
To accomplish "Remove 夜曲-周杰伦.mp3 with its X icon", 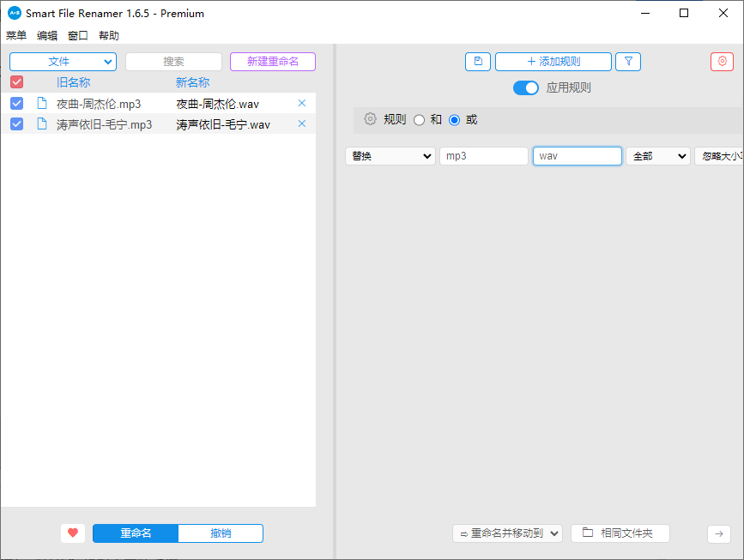I will pos(301,103).
